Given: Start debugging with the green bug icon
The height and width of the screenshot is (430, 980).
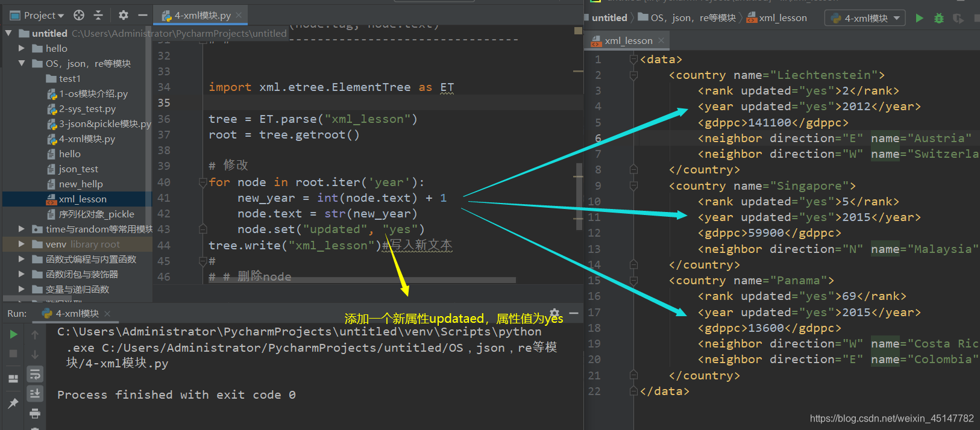Looking at the screenshot, I should pyautogui.click(x=939, y=18).
